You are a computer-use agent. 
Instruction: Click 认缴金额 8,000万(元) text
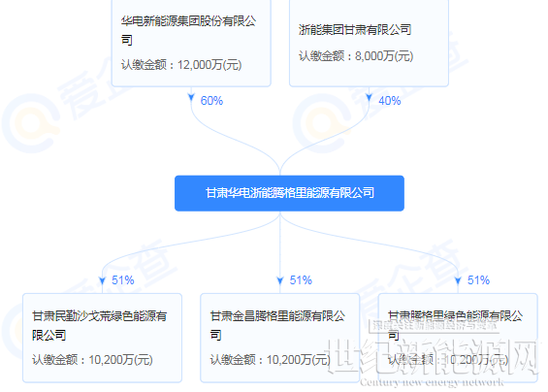[356, 56]
